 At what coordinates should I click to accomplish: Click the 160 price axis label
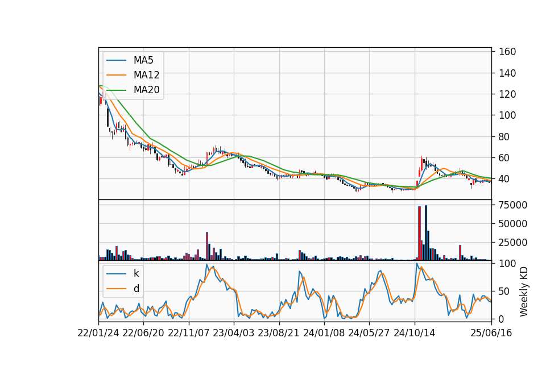(507, 52)
